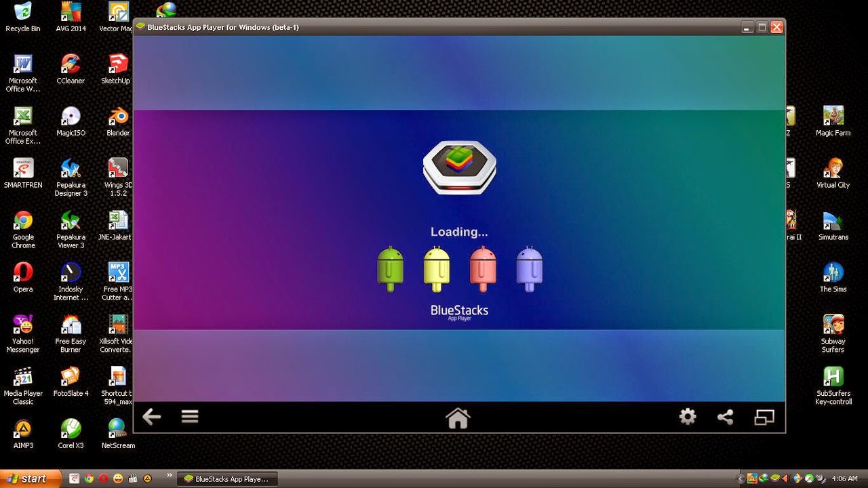Viewport: 868px width, 488px height.
Task: Launch AVG 2014 from desktop
Action: (x=71, y=18)
